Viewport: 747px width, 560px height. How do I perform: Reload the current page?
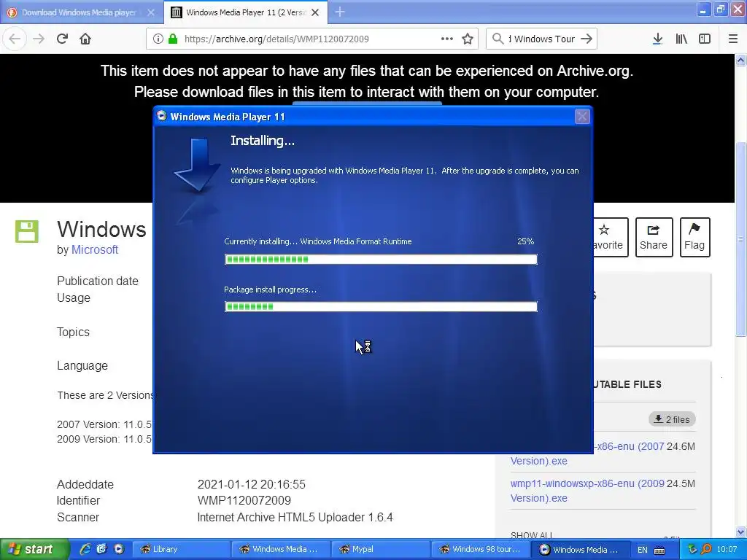click(62, 39)
